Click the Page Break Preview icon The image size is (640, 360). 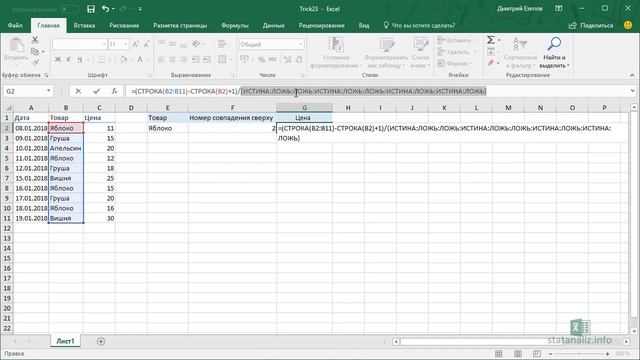pyautogui.click(x=537, y=353)
